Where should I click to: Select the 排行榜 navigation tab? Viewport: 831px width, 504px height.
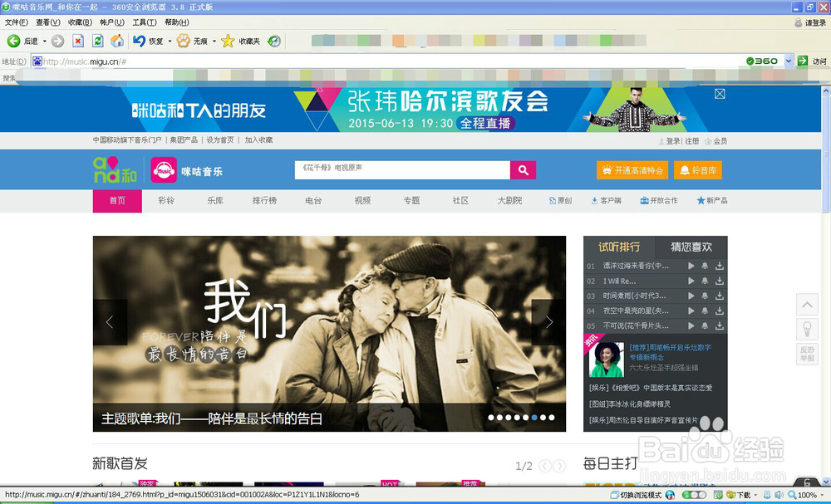[x=264, y=201]
